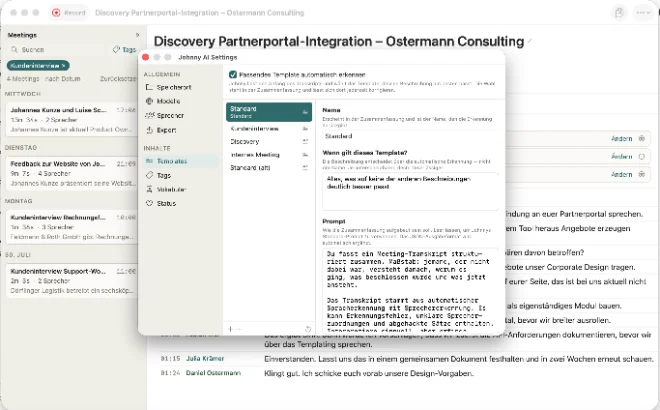The height and width of the screenshot is (410, 660).
Task: Click the icon right of Discovery template row
Action: [305, 141]
